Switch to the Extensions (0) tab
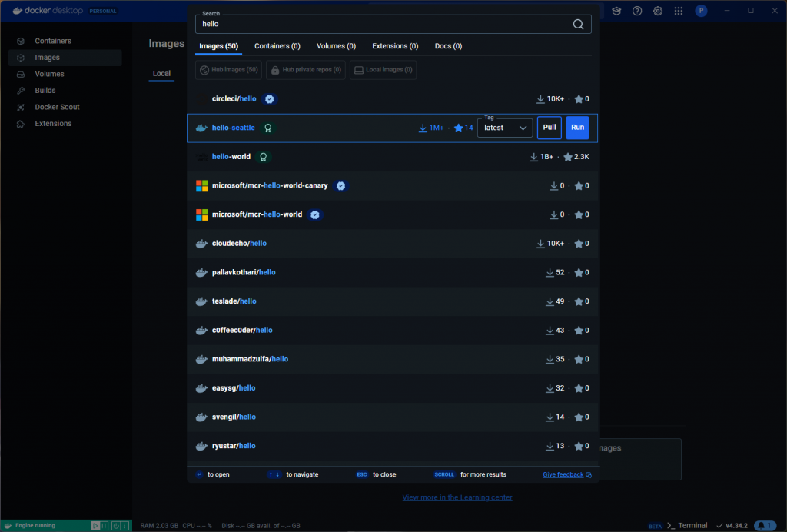The height and width of the screenshot is (532, 787). tap(395, 46)
